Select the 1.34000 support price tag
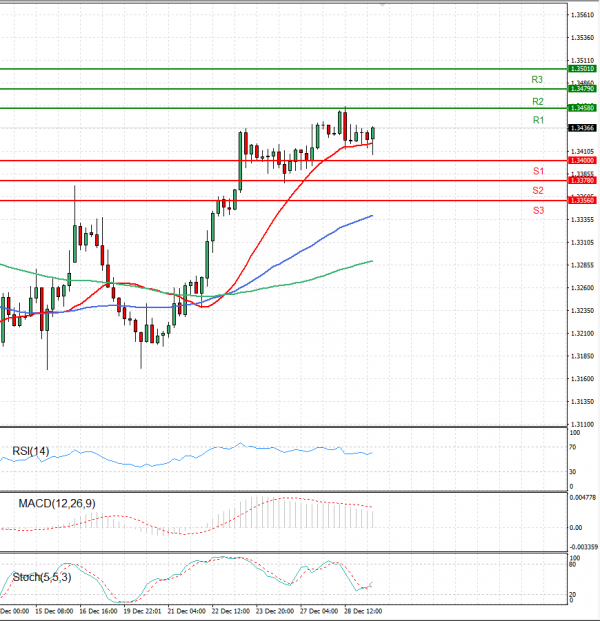Viewport: 600px width, 621px height. click(582, 160)
